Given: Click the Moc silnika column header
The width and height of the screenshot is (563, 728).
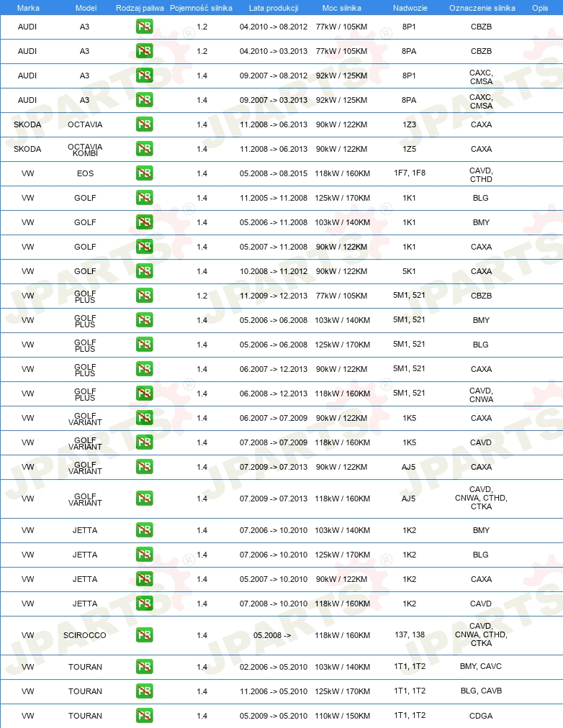Looking at the screenshot, I should [342, 8].
